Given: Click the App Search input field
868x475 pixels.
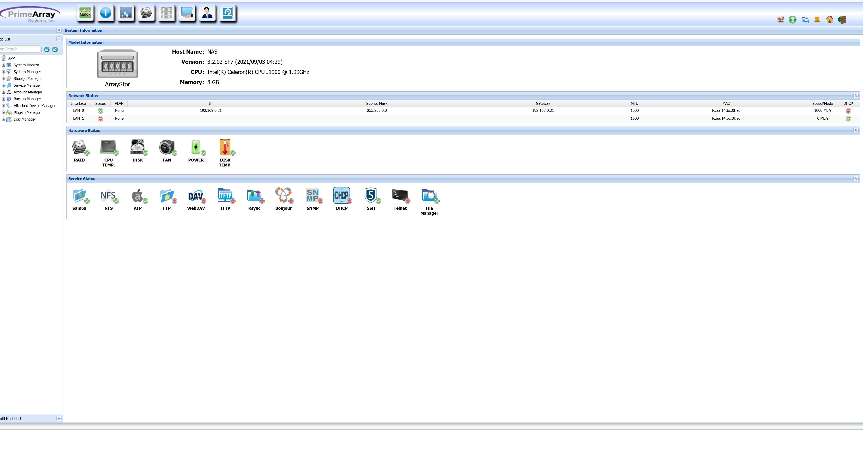Looking at the screenshot, I should pos(19,49).
